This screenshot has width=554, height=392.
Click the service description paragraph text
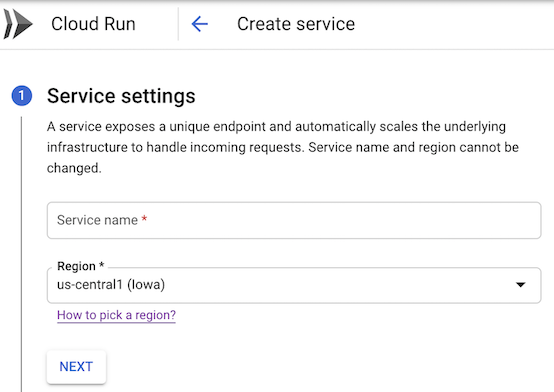(x=283, y=147)
